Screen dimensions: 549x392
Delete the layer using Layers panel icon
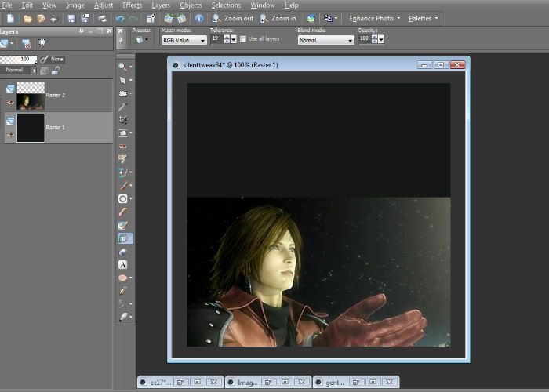[x=26, y=44]
